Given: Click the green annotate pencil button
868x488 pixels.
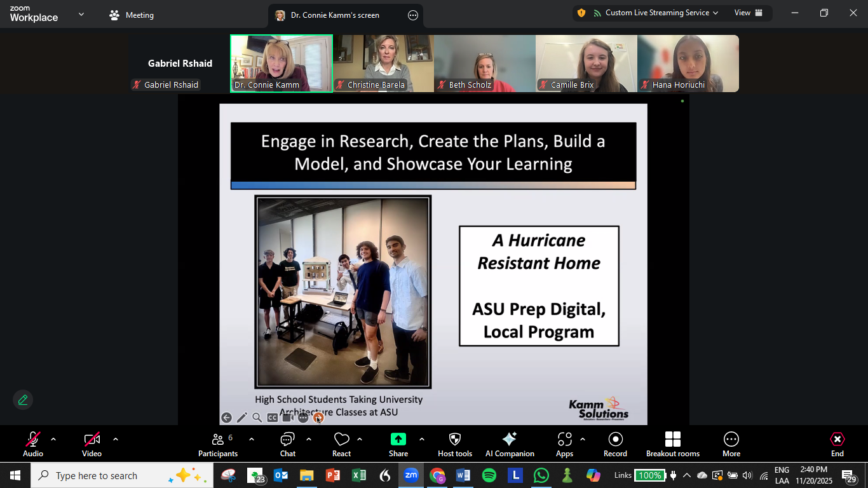Looking at the screenshot, I should (x=23, y=400).
